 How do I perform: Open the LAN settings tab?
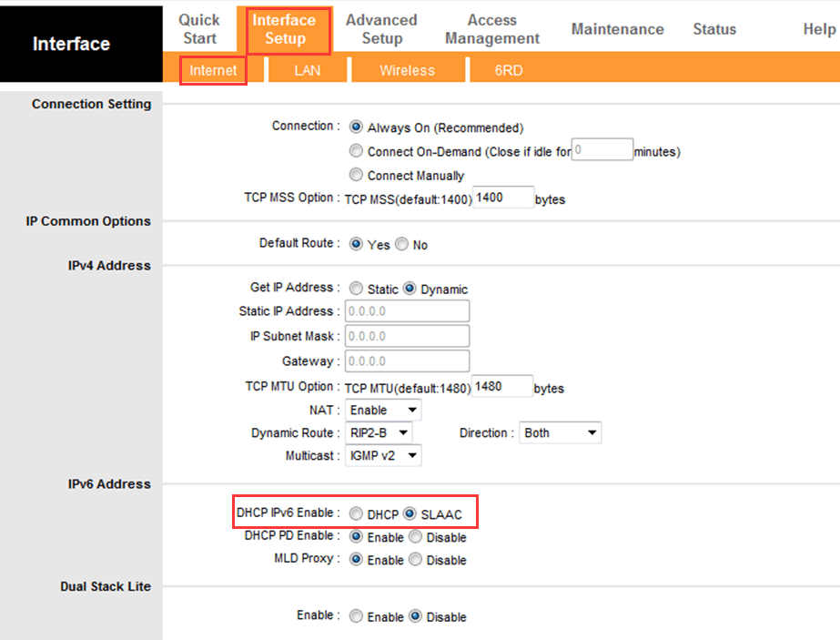(x=307, y=70)
